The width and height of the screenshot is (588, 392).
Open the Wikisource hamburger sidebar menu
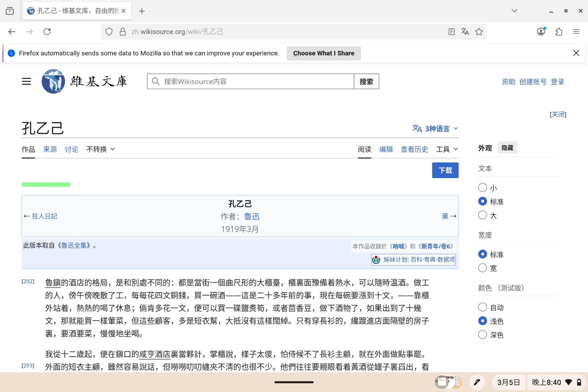pyautogui.click(x=26, y=81)
